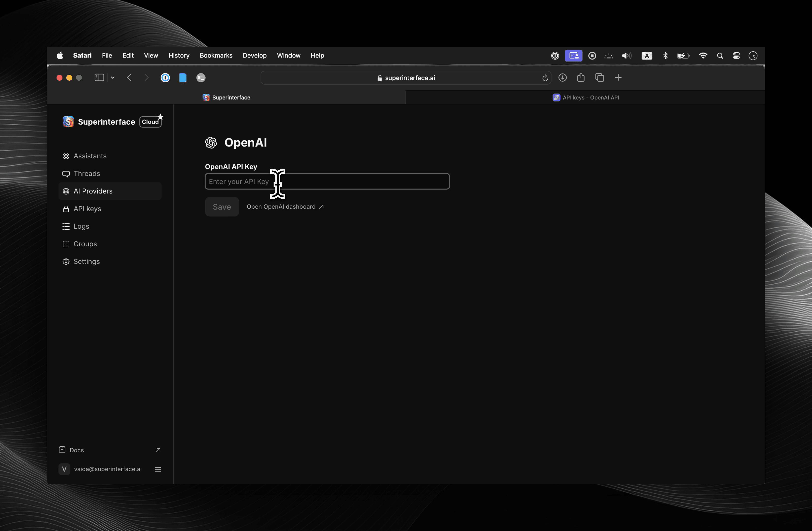Open the sidebar chevron dropdown
Viewport: 812px width, 531px height.
click(113, 77)
